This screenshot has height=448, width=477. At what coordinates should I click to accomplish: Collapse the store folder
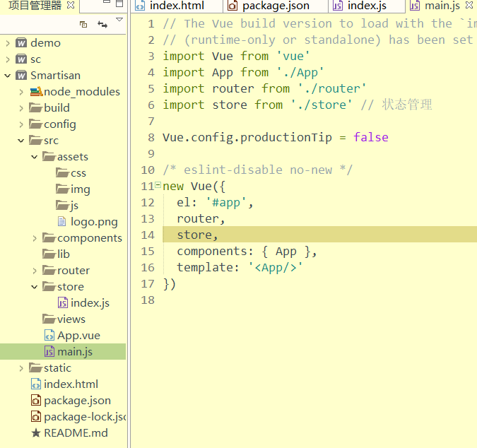coord(35,287)
